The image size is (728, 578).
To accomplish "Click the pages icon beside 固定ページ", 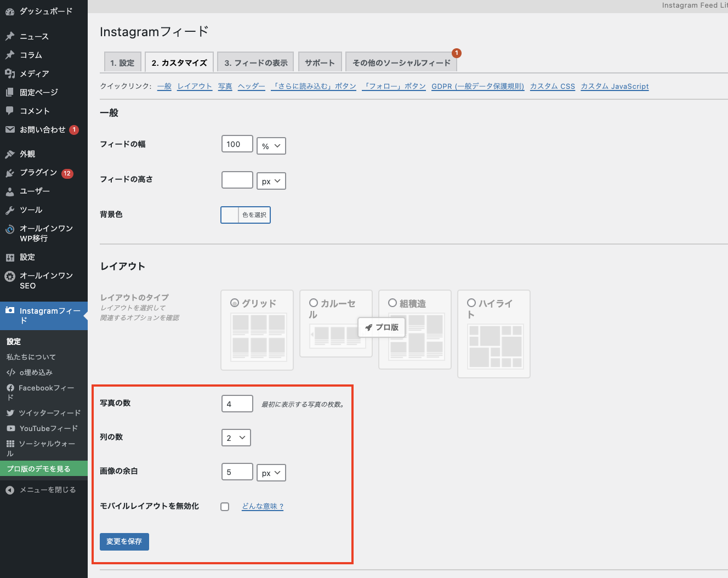I will point(10,92).
